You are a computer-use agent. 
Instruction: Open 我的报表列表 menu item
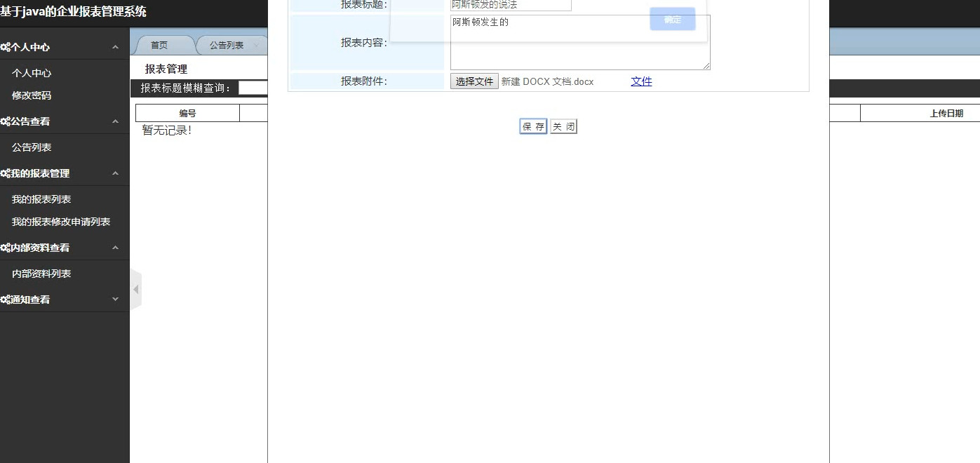click(x=41, y=199)
